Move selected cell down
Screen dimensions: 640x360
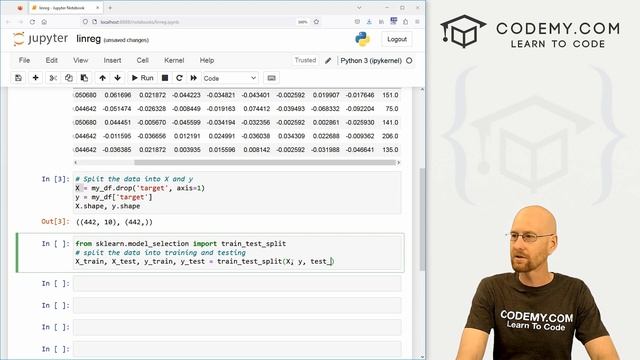click(x=118, y=78)
